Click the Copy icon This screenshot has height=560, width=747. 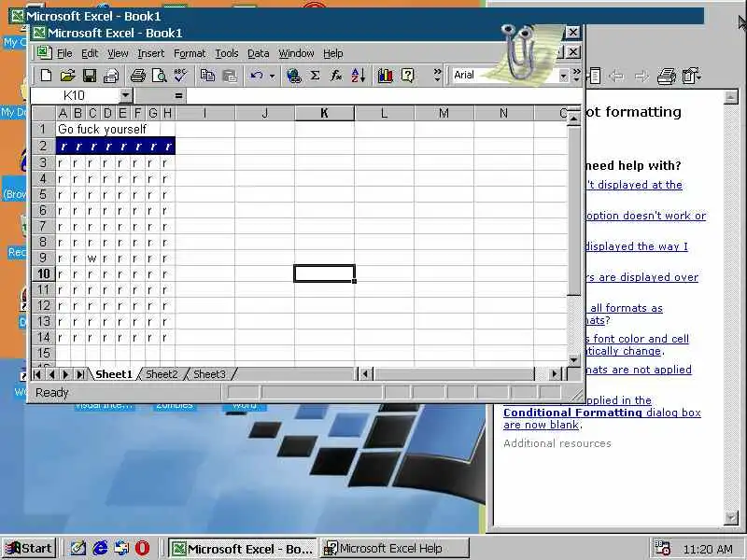click(x=207, y=76)
